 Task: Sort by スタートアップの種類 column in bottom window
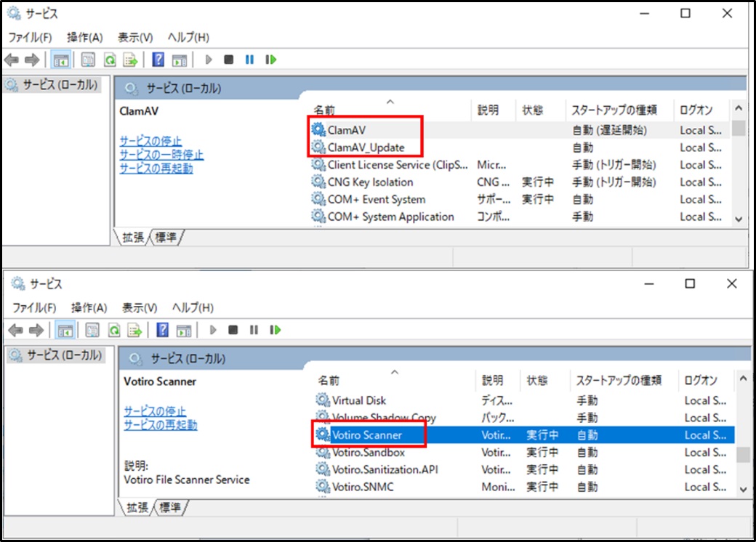pos(624,380)
